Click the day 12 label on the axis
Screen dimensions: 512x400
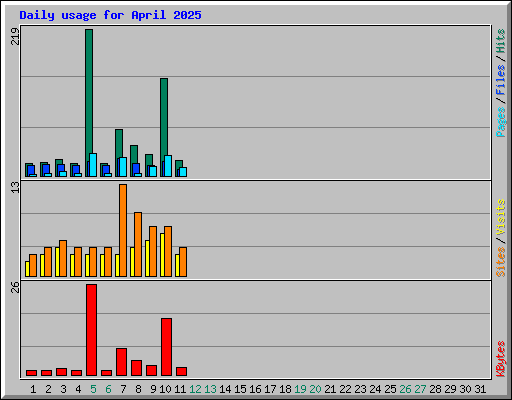(x=195, y=389)
